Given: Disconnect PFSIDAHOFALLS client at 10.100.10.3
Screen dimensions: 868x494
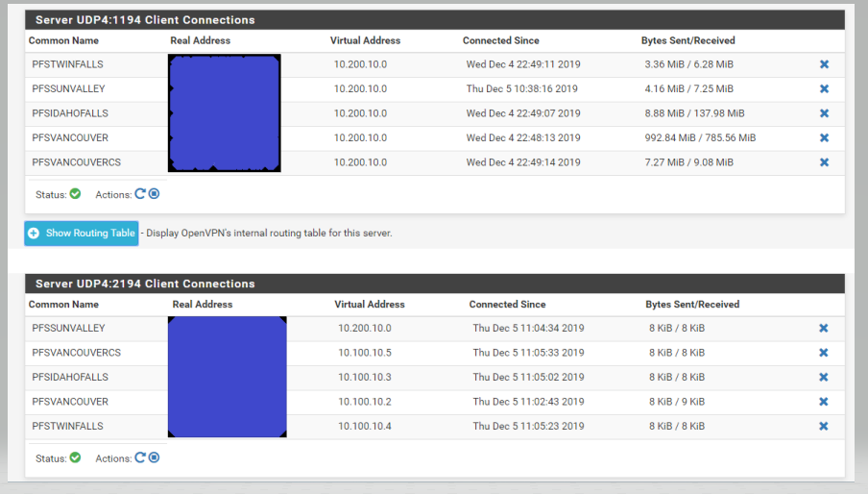Looking at the screenshot, I should tap(823, 378).
